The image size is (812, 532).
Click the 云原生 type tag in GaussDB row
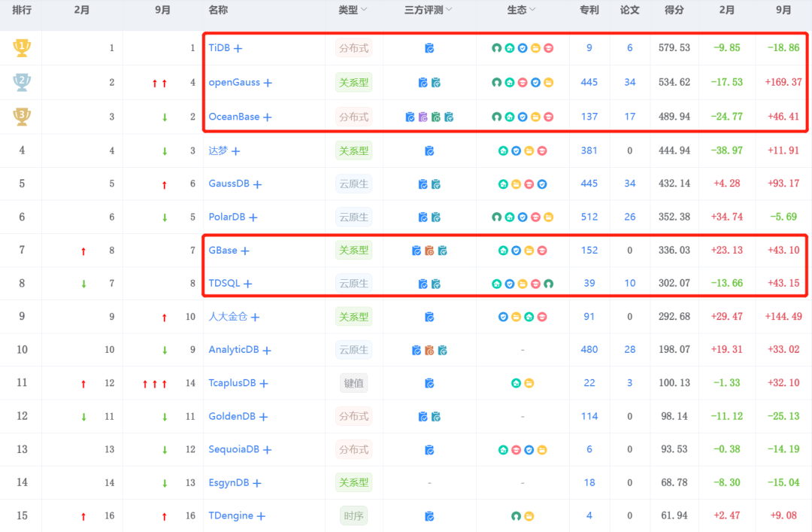[353, 184]
